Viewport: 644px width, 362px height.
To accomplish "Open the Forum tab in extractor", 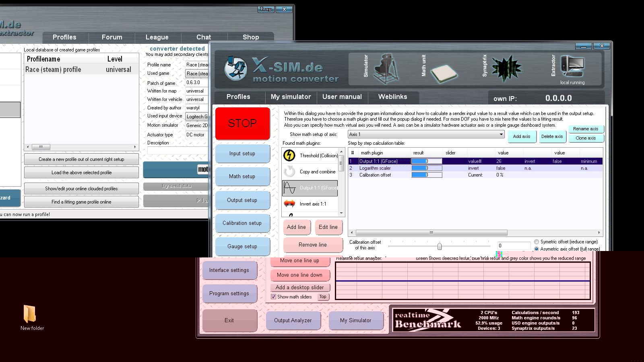I will 112,37.
